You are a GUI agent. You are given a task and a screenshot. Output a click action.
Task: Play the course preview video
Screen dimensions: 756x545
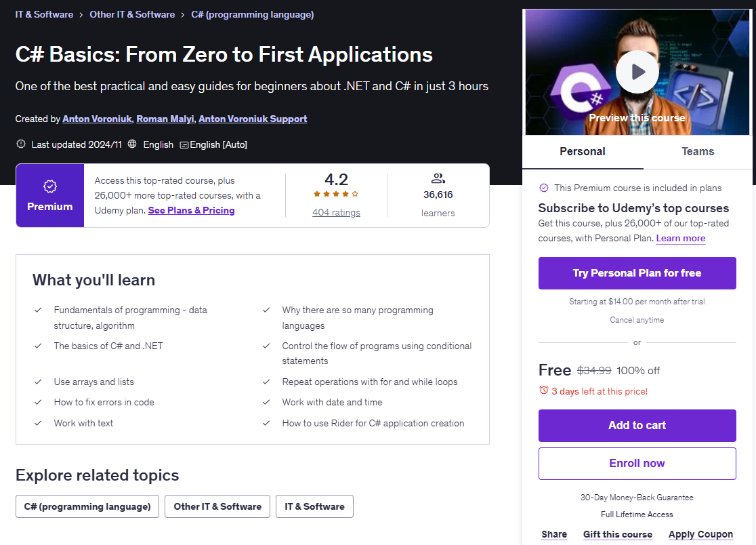pyautogui.click(x=637, y=71)
